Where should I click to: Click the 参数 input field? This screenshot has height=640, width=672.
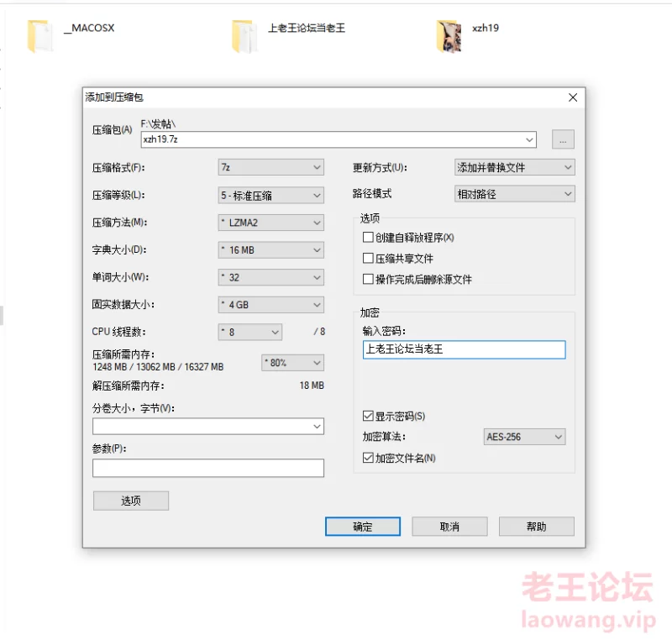tap(208, 468)
